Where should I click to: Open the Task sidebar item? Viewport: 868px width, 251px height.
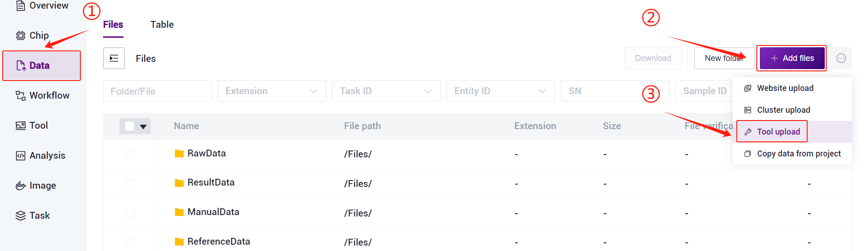pos(33,216)
